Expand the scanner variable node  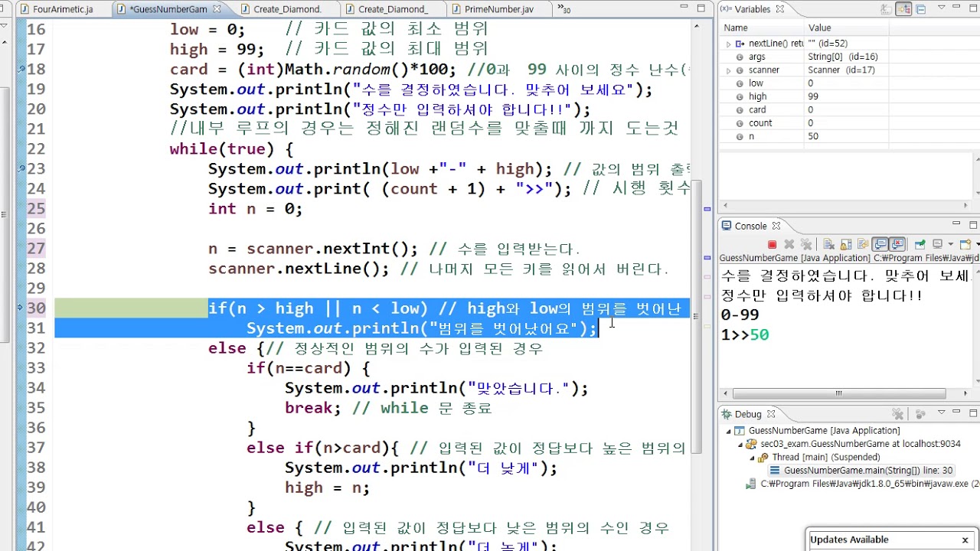pyautogui.click(x=729, y=70)
